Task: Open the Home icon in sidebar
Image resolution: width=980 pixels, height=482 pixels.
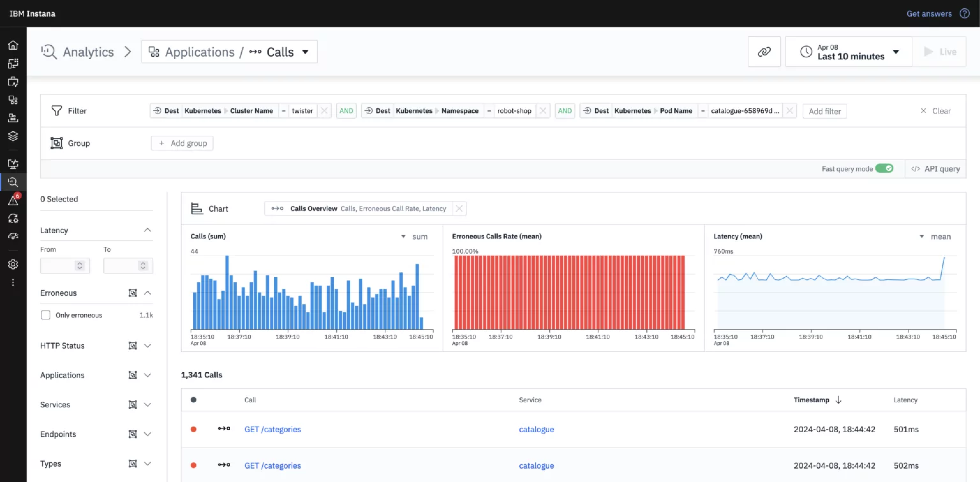Action: 13,45
